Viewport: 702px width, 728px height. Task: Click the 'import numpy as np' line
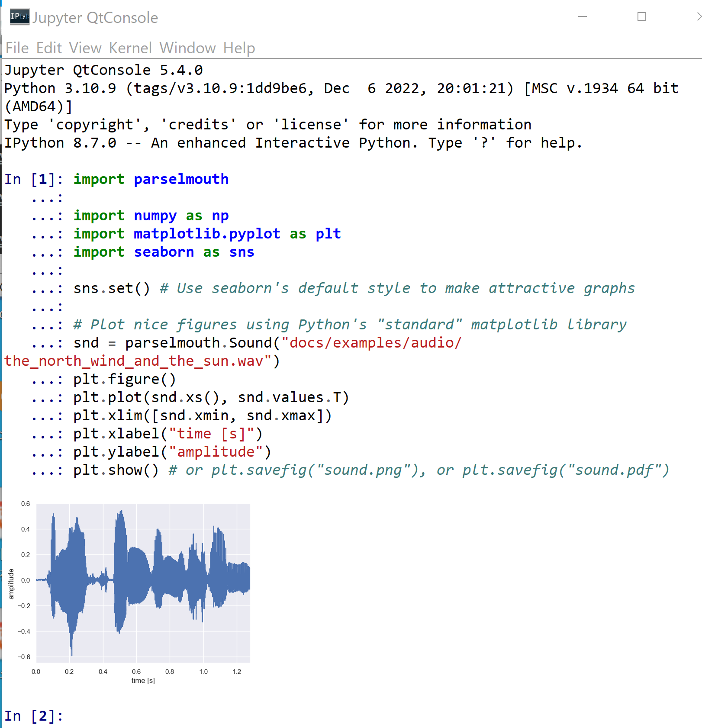pos(151,216)
